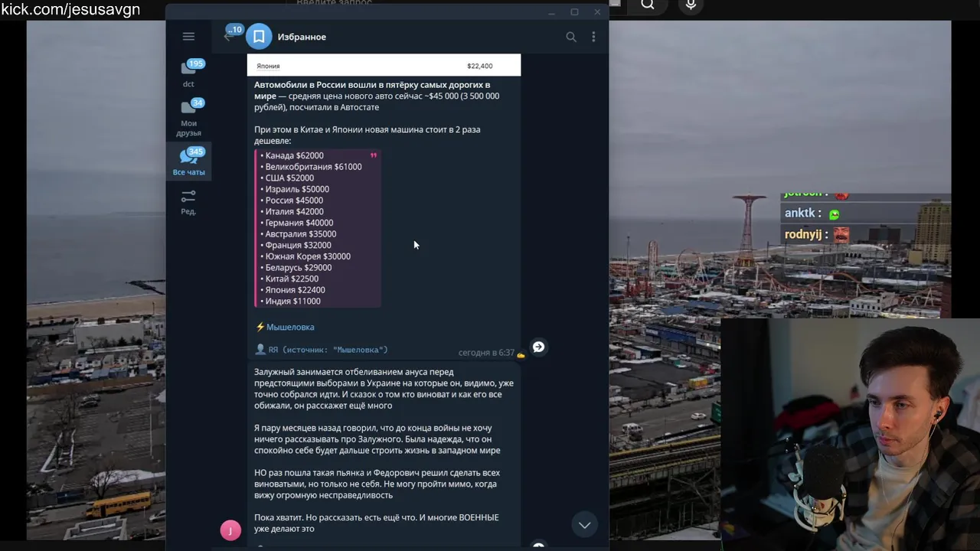Open the pink J sender avatar
980x551 pixels.
click(230, 530)
